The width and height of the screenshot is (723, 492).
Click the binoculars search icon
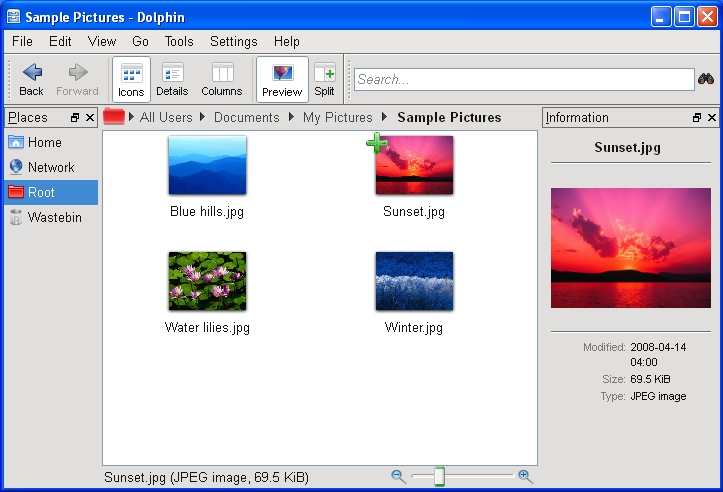(706, 79)
